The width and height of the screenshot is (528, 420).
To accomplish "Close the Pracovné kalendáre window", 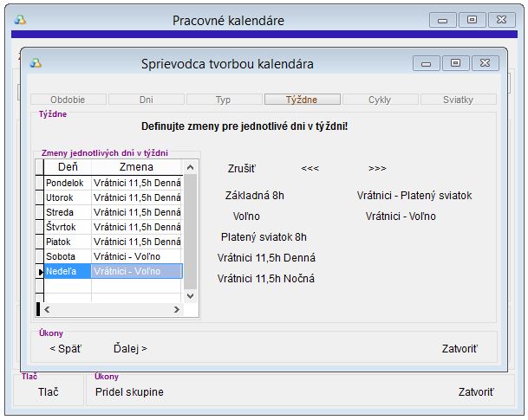I will coord(502,20).
